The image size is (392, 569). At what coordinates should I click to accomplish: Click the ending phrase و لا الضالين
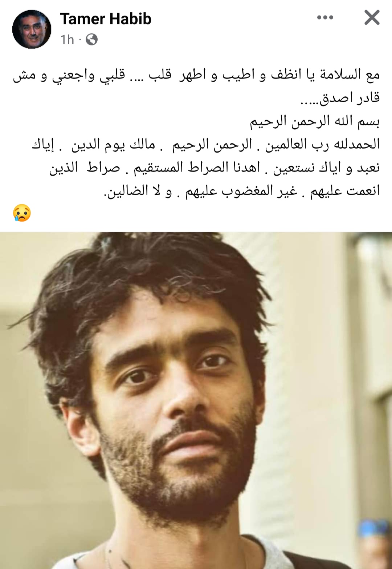tap(138, 191)
